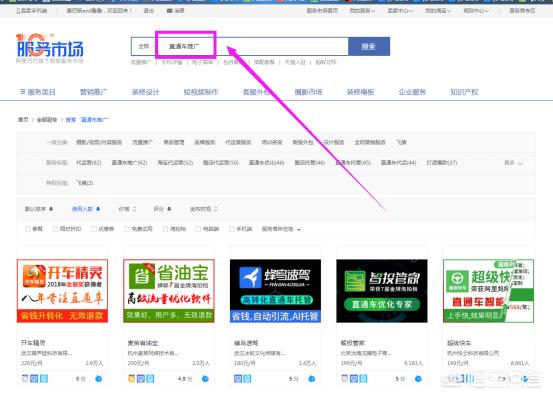Click the gold medal badge on 省油宝 card
This screenshot has width=553, height=398.
coord(131,379)
